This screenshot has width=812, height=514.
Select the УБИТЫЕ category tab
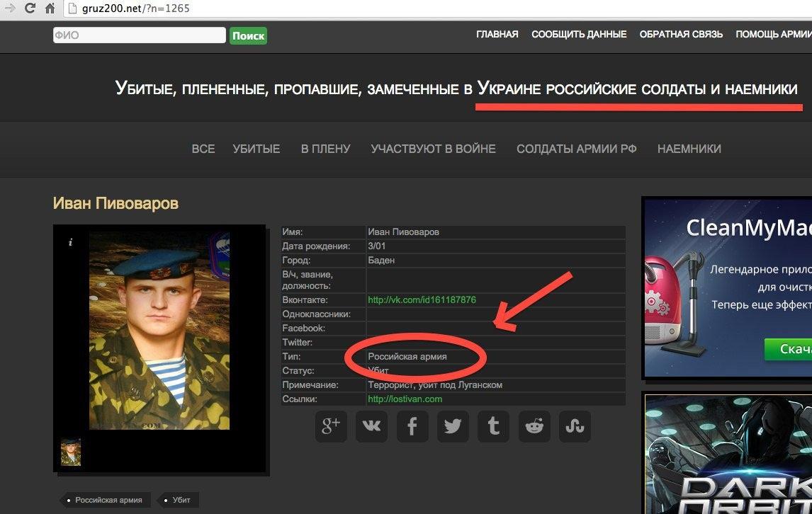click(x=256, y=149)
